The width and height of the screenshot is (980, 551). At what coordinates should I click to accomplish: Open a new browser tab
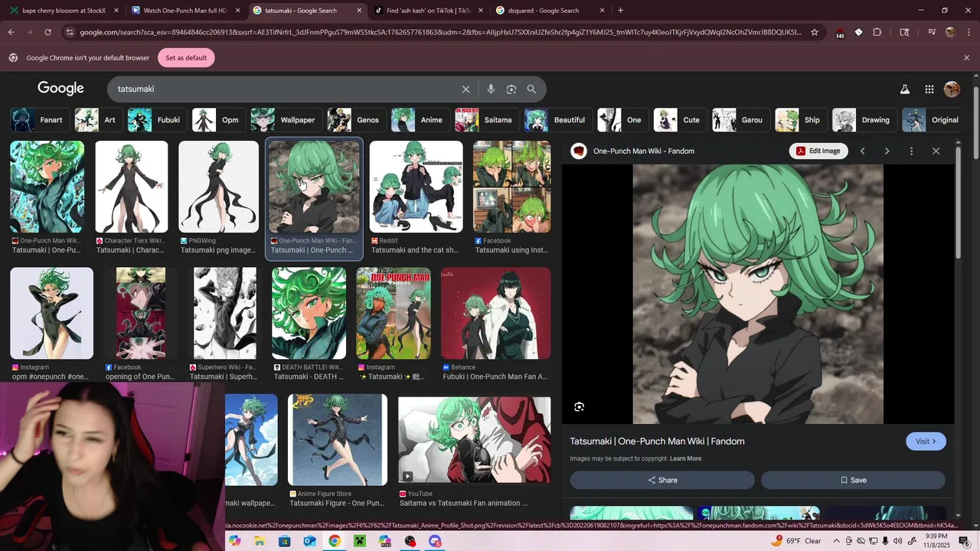pos(620,11)
